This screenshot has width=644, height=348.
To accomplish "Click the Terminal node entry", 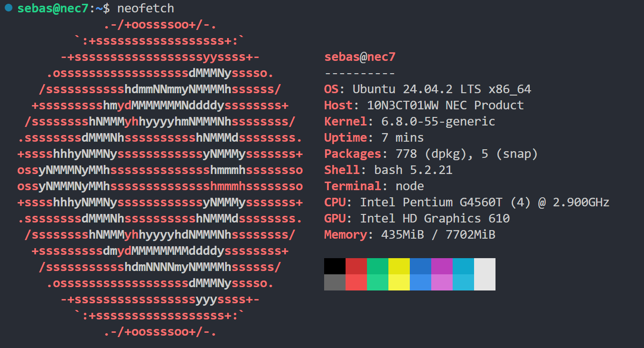I will coord(374,186).
